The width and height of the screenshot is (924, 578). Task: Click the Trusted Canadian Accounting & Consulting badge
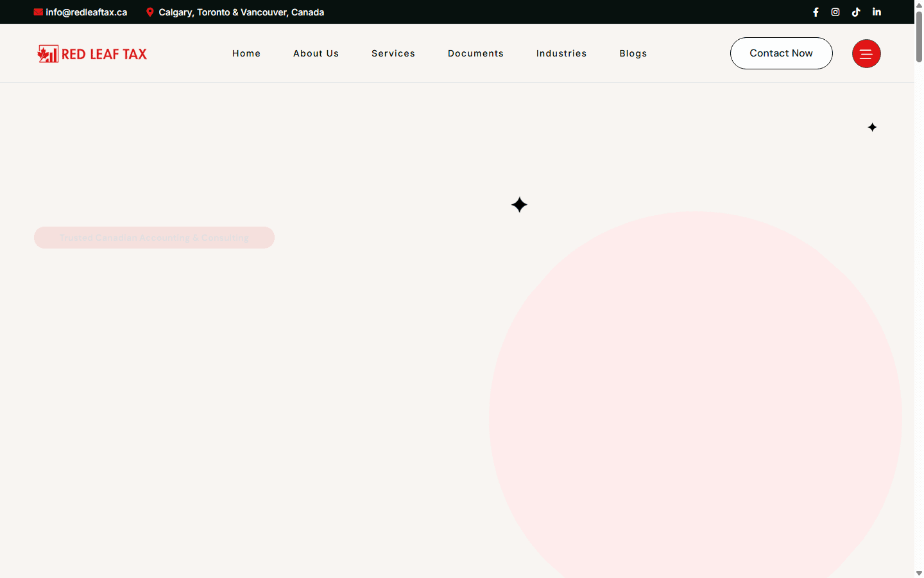(154, 238)
